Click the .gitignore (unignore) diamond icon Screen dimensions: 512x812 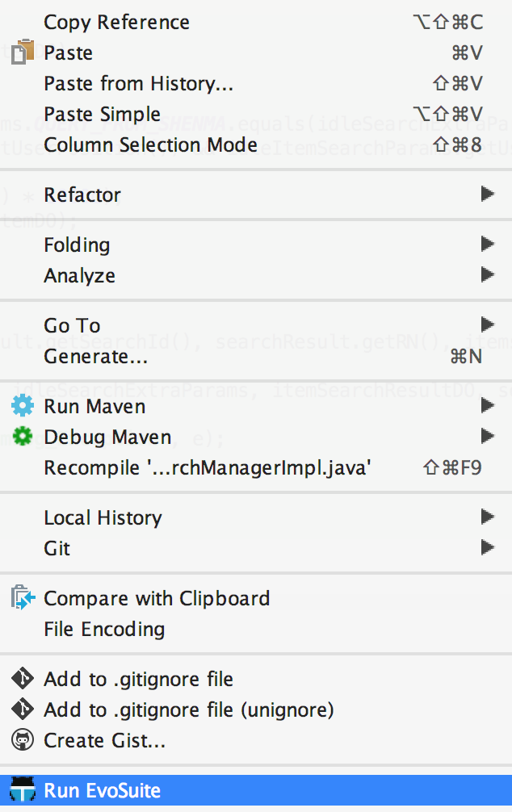[x=23, y=709]
